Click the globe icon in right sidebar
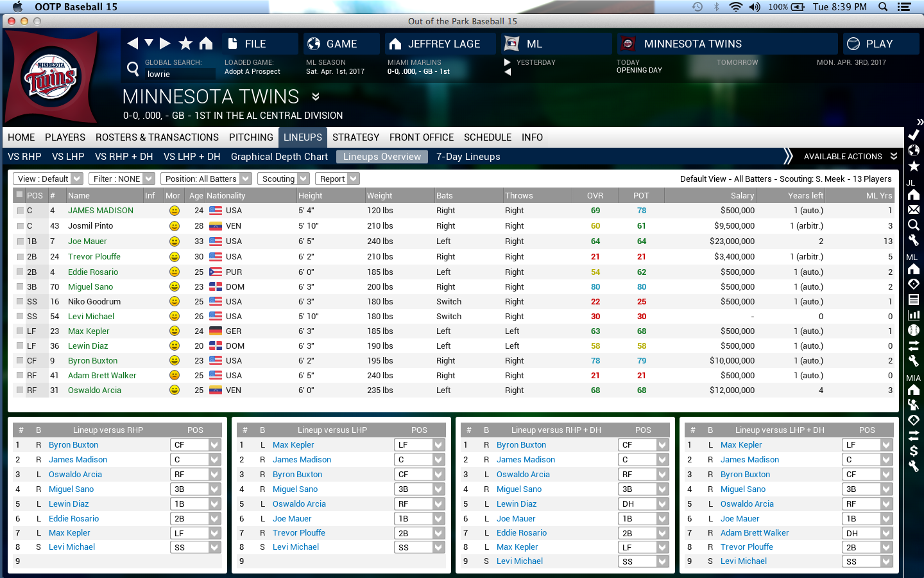 pos(914,150)
